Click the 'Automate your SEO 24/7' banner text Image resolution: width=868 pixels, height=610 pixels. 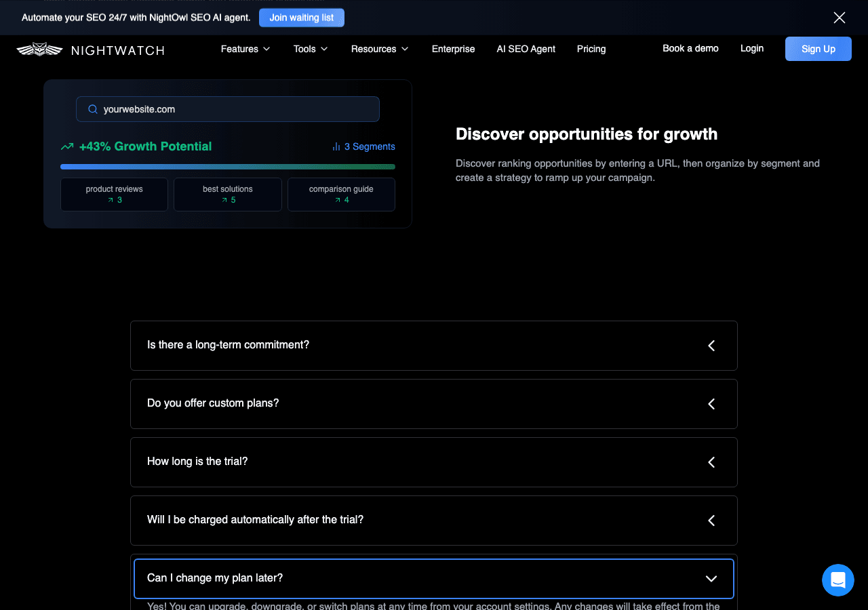[136, 18]
